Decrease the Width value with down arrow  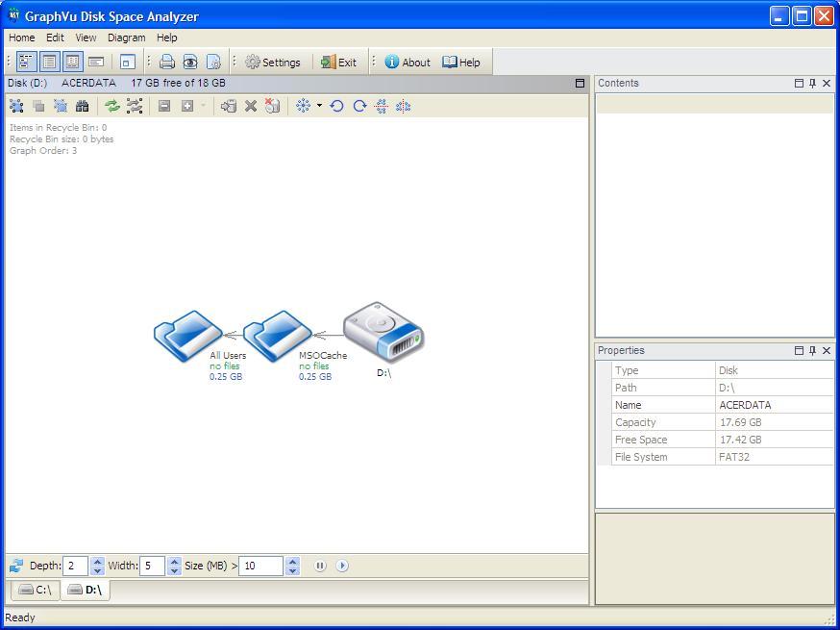tap(174, 570)
